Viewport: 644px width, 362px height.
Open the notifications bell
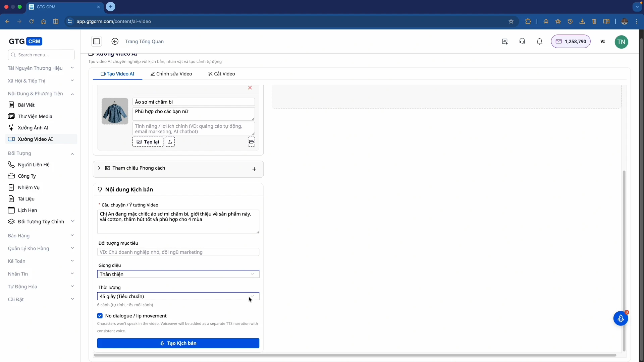pyautogui.click(x=539, y=41)
